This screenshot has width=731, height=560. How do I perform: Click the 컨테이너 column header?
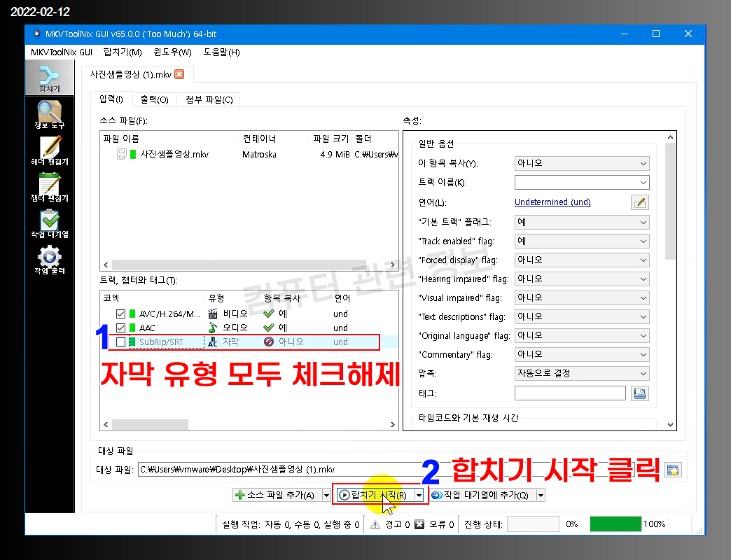coord(275,139)
